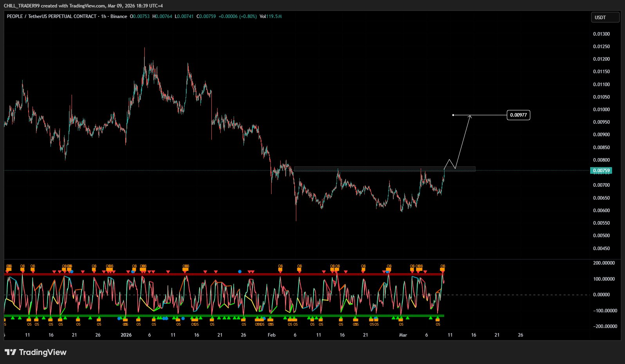
Task: Click the blue dot near Jan 26
Action: click(240, 271)
